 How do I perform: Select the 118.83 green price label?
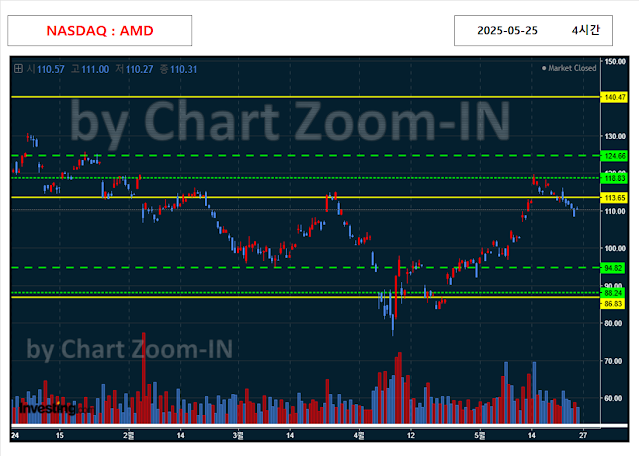click(615, 178)
